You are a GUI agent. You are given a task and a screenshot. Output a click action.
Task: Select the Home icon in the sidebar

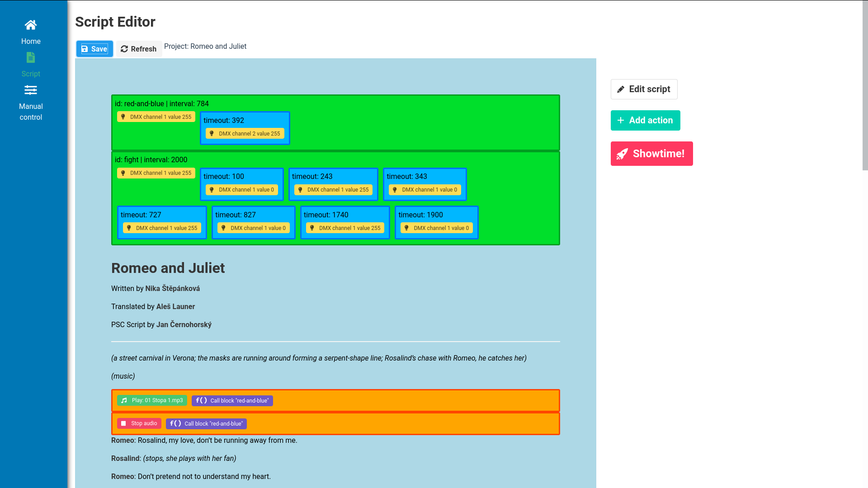point(31,25)
